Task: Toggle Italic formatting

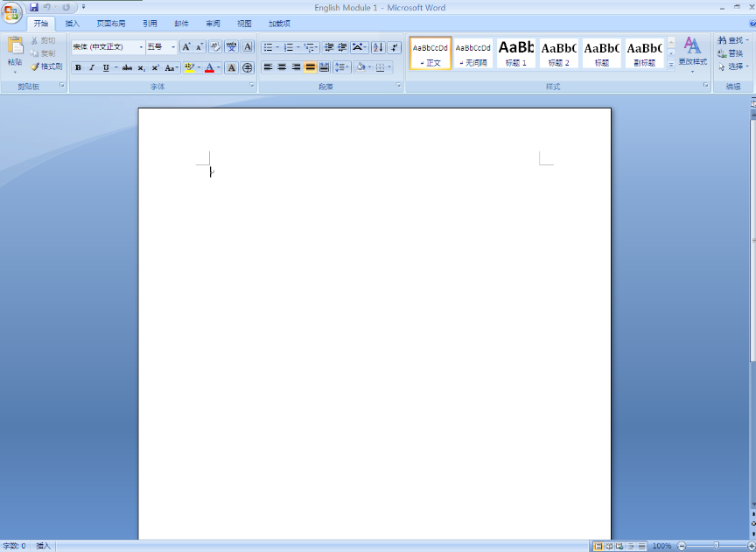Action: (92, 67)
